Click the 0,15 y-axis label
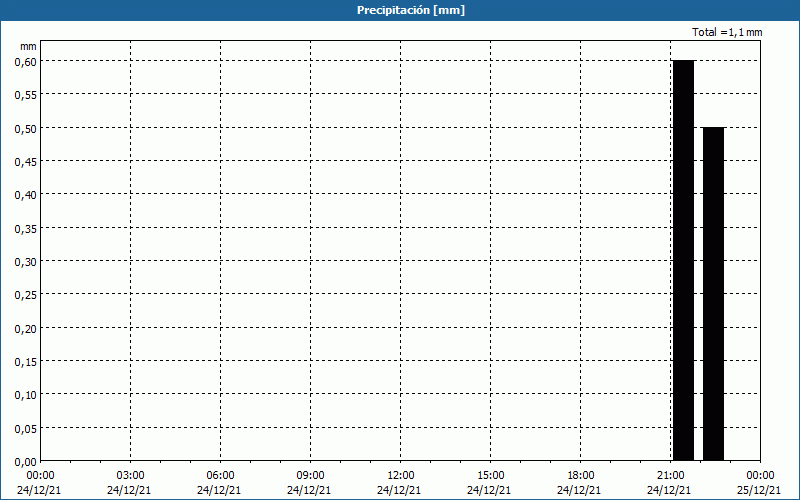 (26, 362)
